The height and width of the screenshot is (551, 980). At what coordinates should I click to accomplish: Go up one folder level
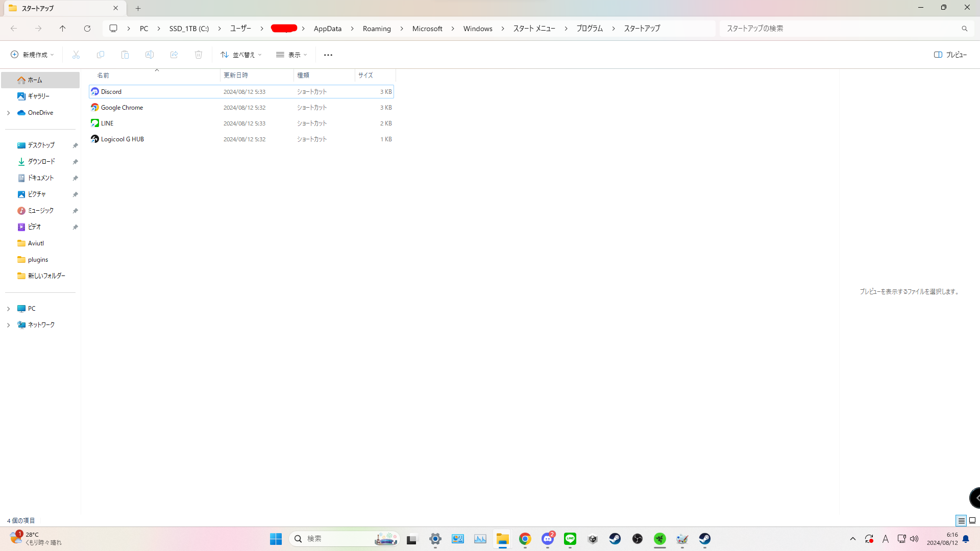point(63,29)
